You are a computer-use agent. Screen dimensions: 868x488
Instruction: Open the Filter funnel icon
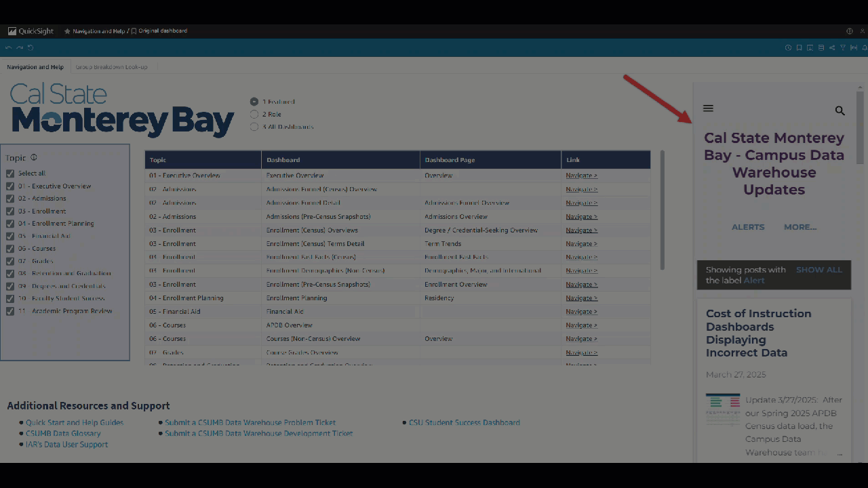[843, 47]
